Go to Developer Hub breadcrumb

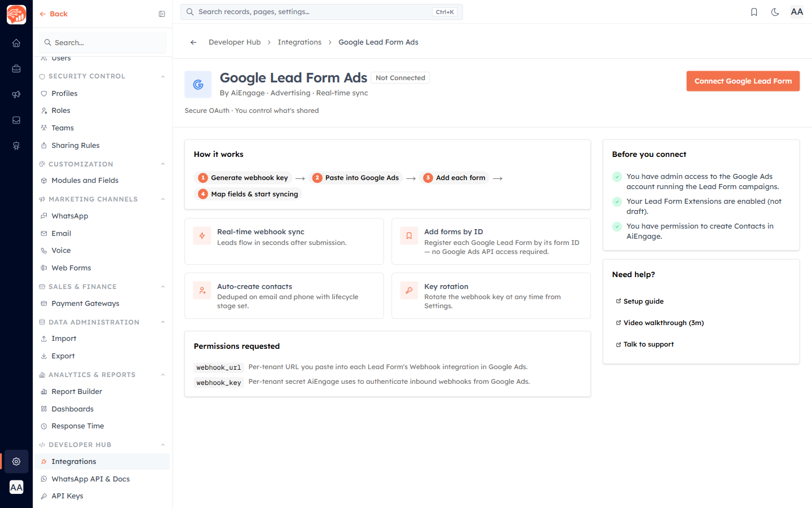pyautogui.click(x=235, y=42)
